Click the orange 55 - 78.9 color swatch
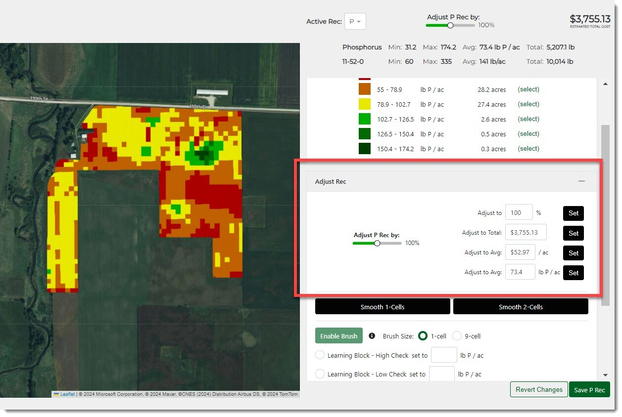The height and width of the screenshot is (417, 622). coord(365,89)
